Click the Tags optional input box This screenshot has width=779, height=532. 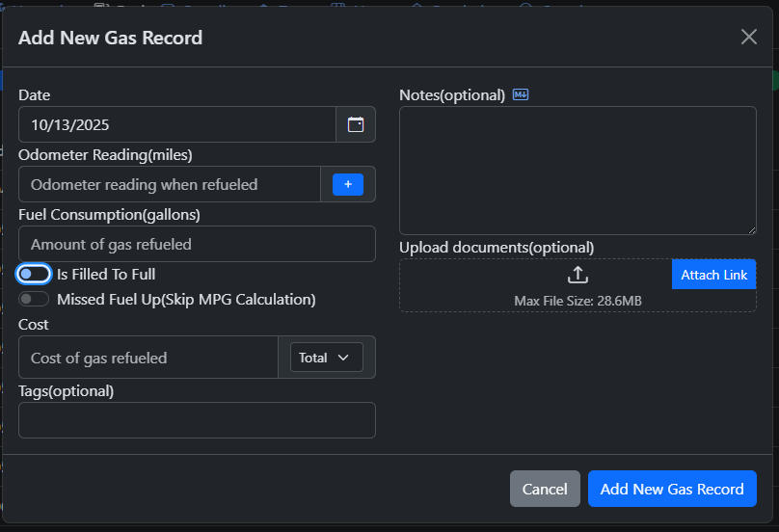point(197,420)
